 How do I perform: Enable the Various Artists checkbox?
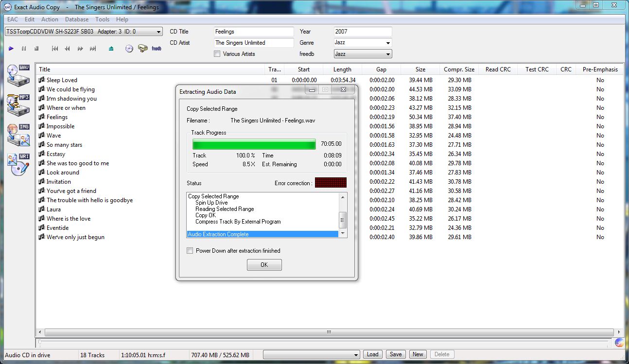[217, 54]
